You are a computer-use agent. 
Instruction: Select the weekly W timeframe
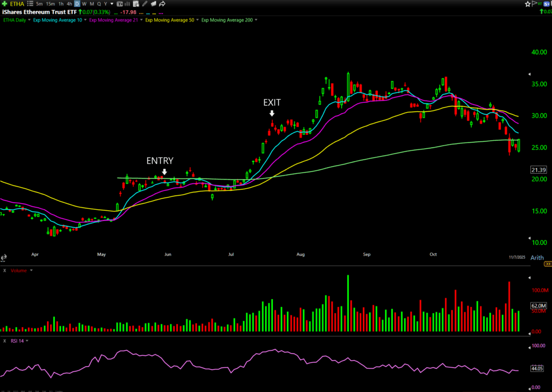[x=84, y=4]
